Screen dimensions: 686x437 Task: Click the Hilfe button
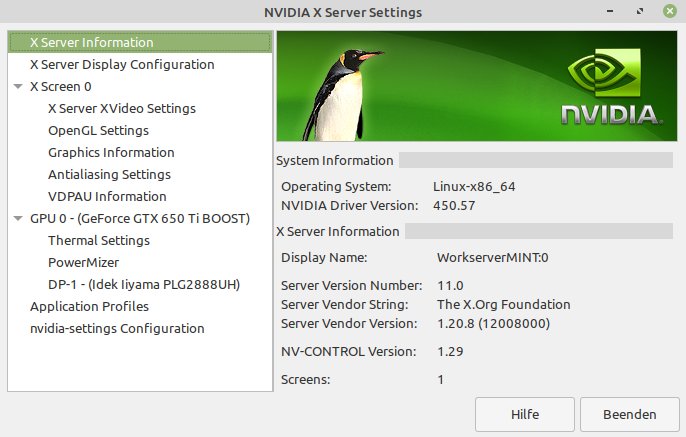coord(525,414)
